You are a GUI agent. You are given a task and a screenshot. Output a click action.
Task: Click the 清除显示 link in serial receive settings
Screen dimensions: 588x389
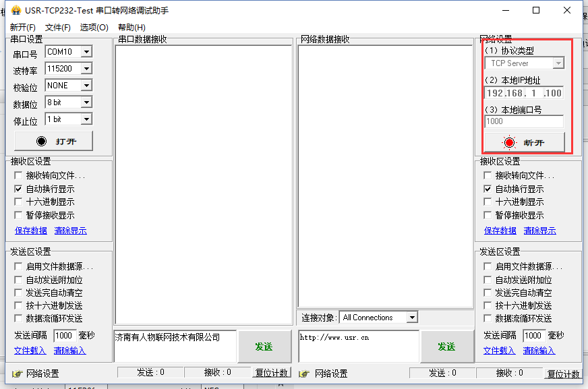pos(70,231)
